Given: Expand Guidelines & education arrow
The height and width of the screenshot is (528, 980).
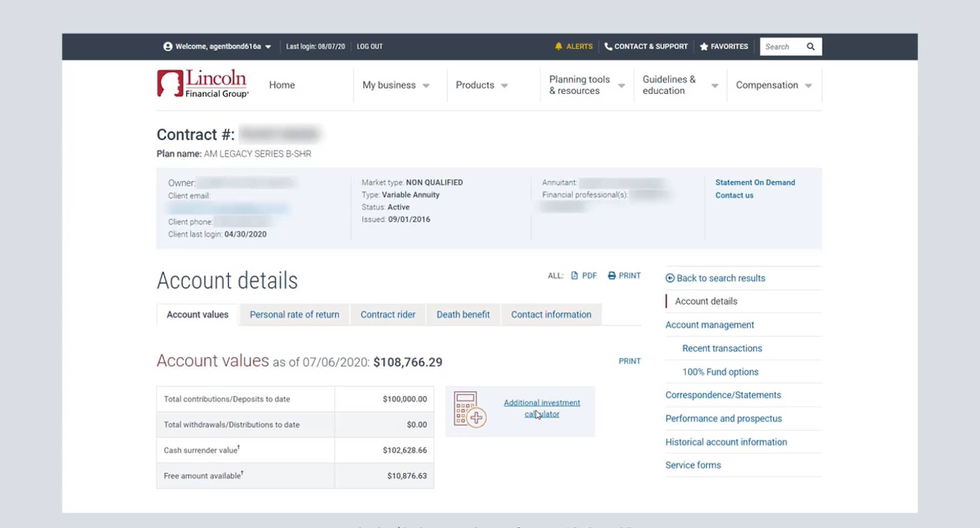Looking at the screenshot, I should 715,86.
